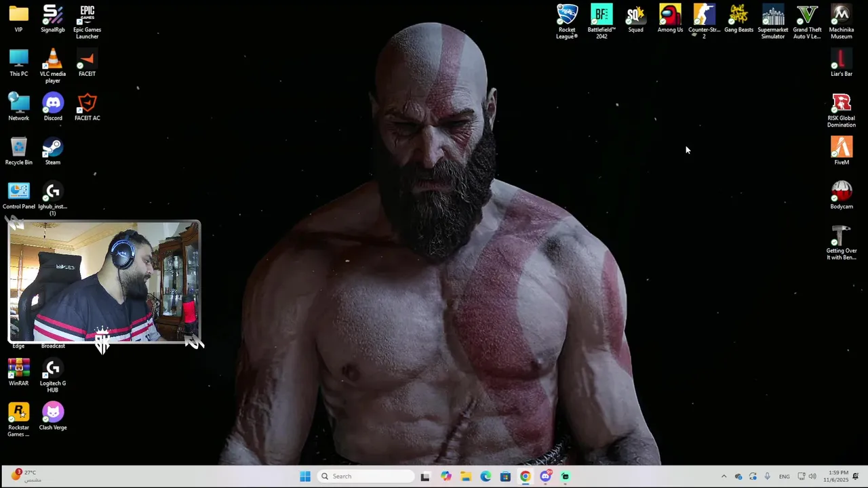The image size is (868, 488).
Task: Open Epic Games Launcher shortcut
Action: pyautogui.click(x=87, y=22)
